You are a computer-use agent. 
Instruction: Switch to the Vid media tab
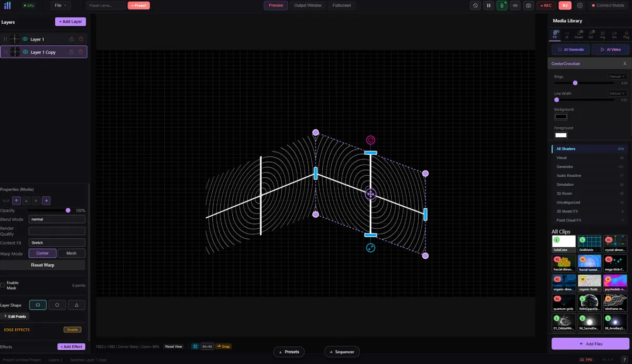tap(590, 33)
